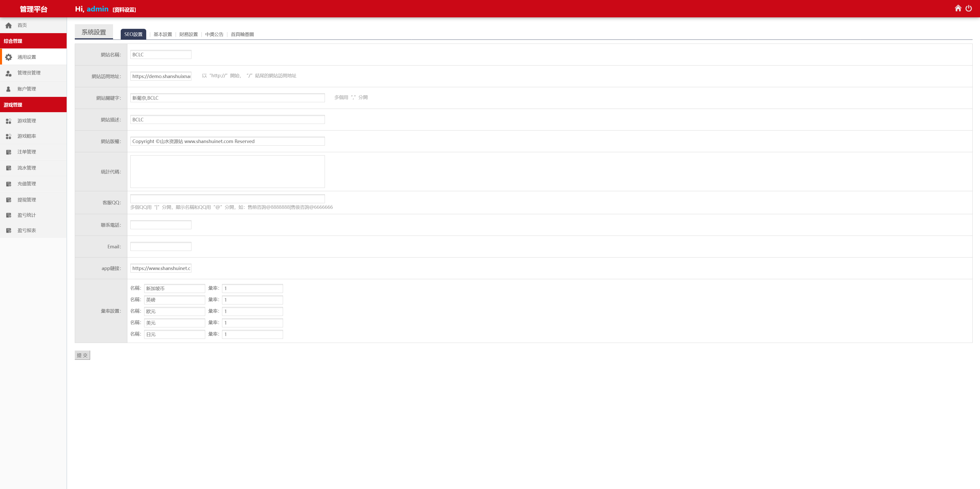The image size is (980, 489).
Task: Open the SEO設置 tab
Action: tap(133, 34)
